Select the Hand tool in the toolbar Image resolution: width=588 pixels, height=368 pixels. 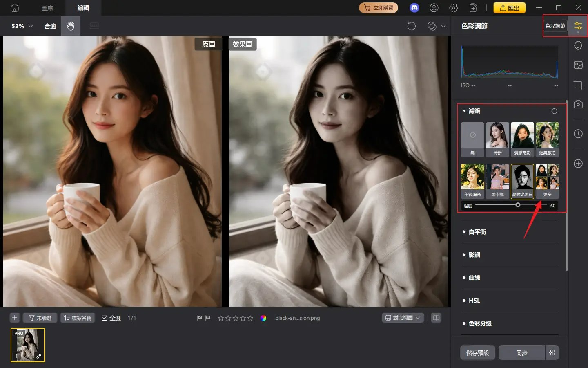[x=70, y=26]
